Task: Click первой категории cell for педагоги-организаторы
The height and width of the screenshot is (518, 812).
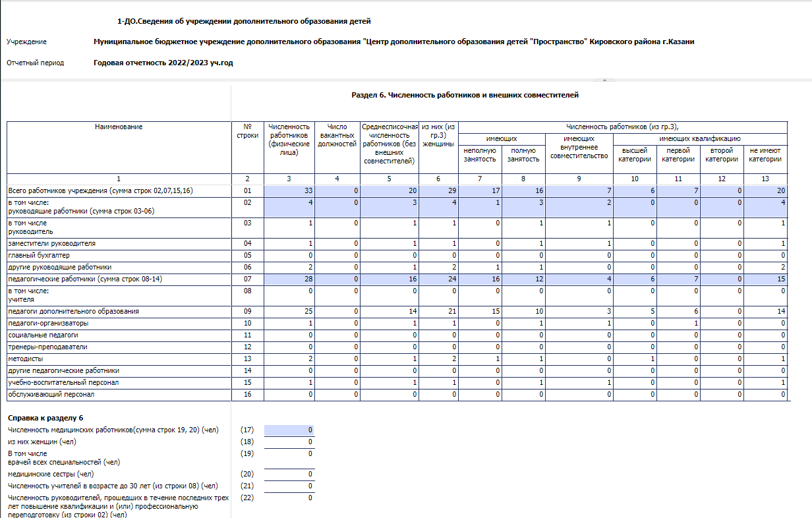Action: [x=678, y=323]
